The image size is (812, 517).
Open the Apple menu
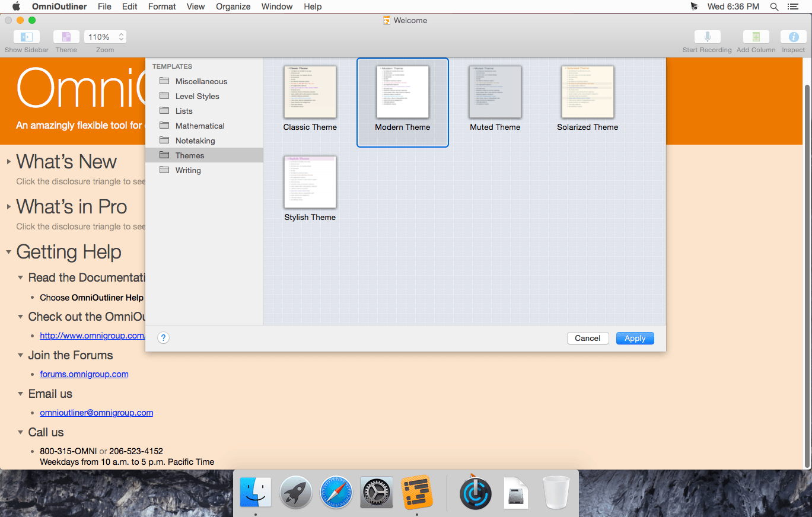[16, 7]
